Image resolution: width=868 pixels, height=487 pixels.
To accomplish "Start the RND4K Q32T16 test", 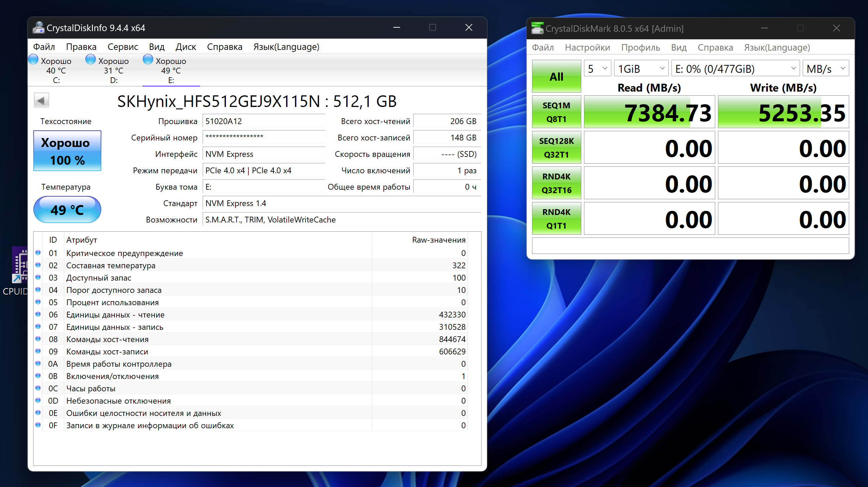I will (556, 183).
